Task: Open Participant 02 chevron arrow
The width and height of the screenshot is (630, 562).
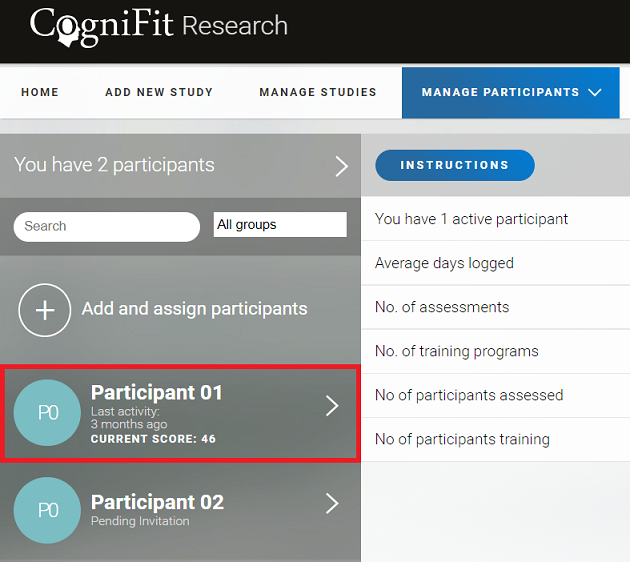Action: [x=333, y=504]
